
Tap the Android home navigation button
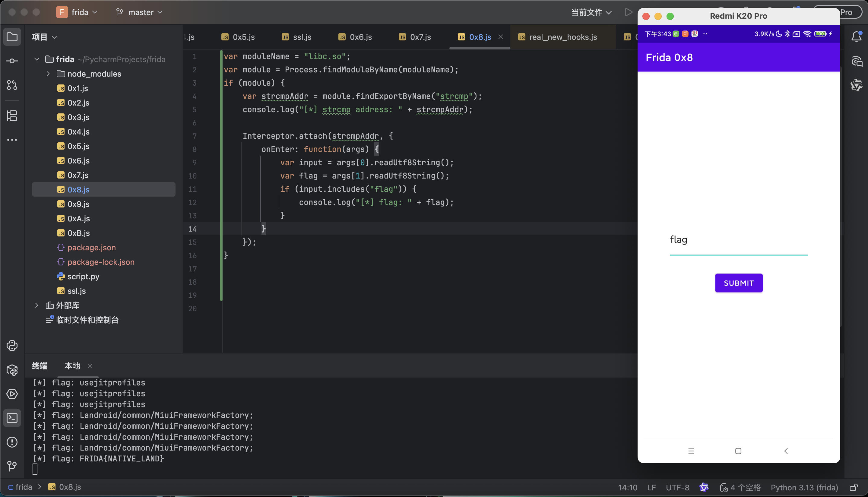coord(738,451)
